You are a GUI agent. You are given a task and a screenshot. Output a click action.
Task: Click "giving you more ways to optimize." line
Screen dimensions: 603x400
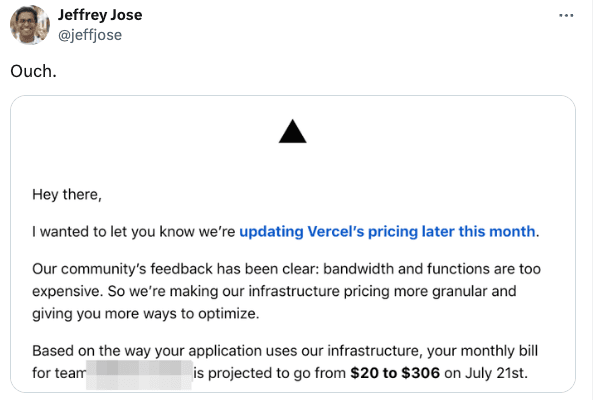pos(146,314)
